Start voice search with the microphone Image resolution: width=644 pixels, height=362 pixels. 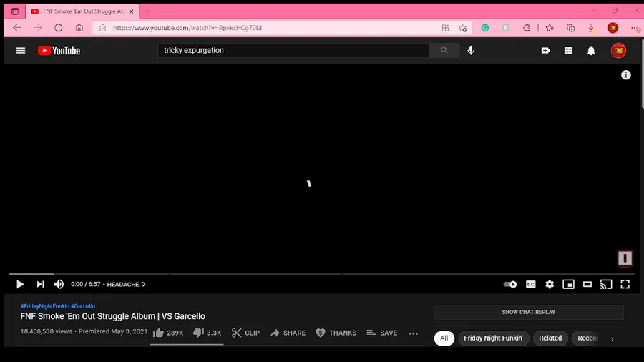pyautogui.click(x=471, y=50)
